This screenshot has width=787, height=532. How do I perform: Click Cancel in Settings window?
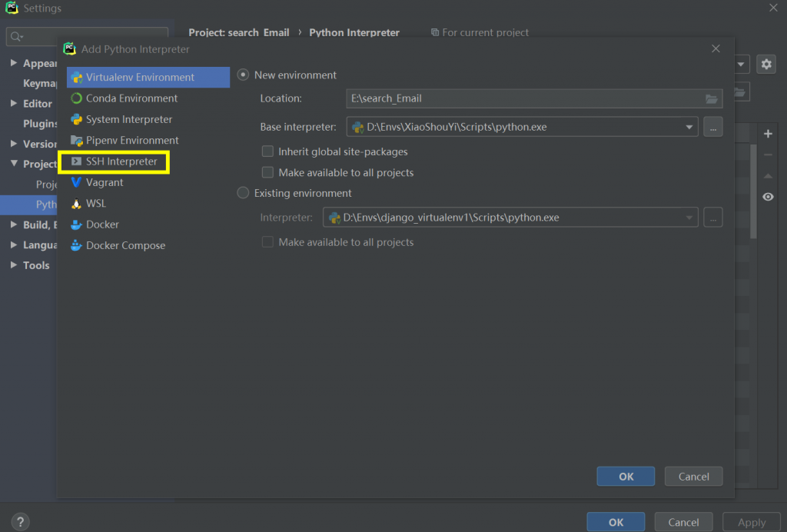coord(683,522)
